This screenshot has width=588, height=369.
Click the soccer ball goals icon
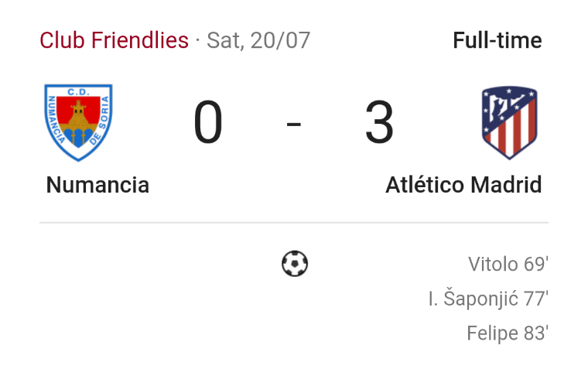[295, 264]
